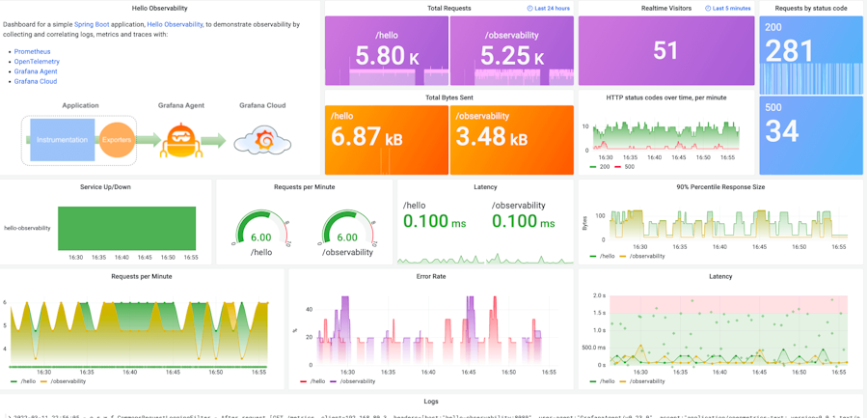Click the red 500 legend color line
Screen dimensions: 868x418
619,166
